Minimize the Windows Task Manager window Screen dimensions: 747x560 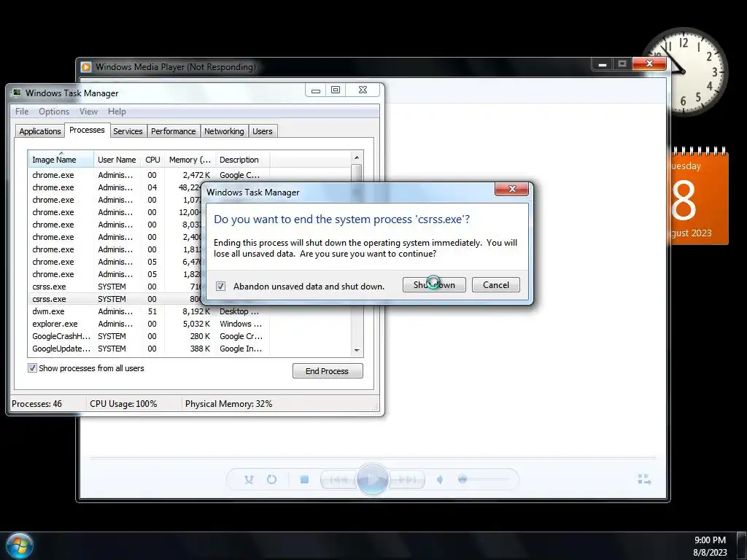pyautogui.click(x=315, y=90)
